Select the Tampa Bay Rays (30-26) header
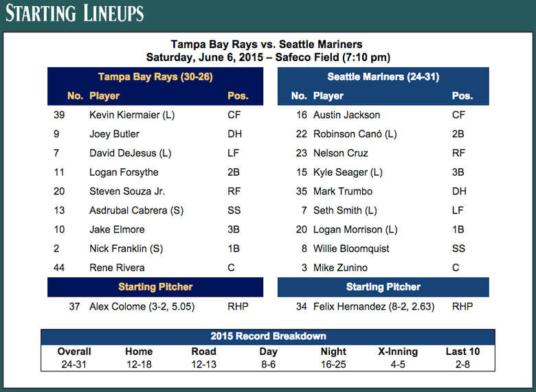This screenshot has width=536, height=392. point(155,76)
